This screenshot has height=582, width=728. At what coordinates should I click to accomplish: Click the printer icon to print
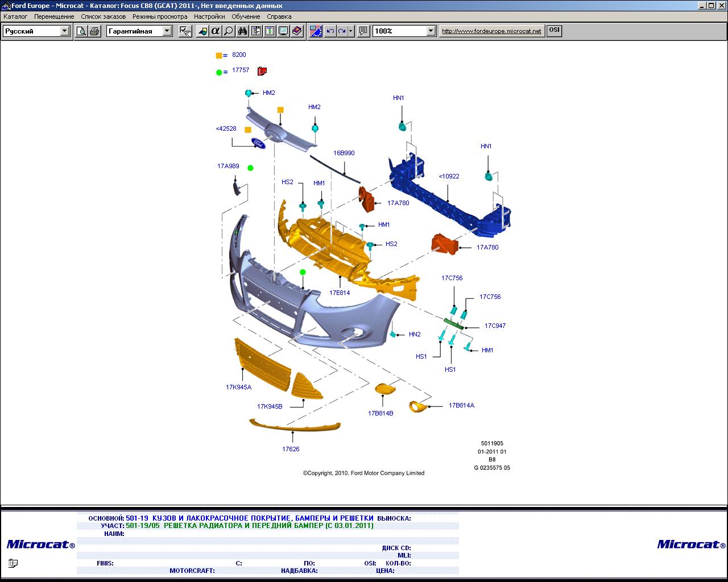[x=94, y=31]
